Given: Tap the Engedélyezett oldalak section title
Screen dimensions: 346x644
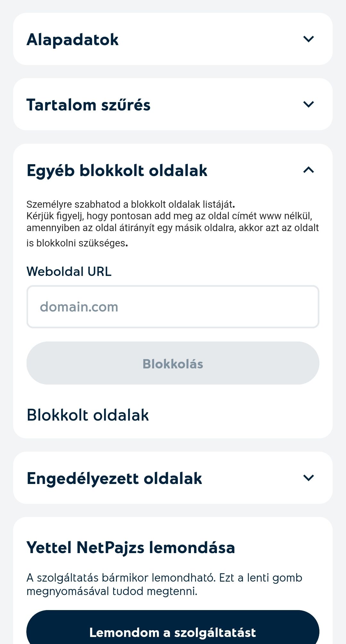Looking at the screenshot, I should 114,479.
